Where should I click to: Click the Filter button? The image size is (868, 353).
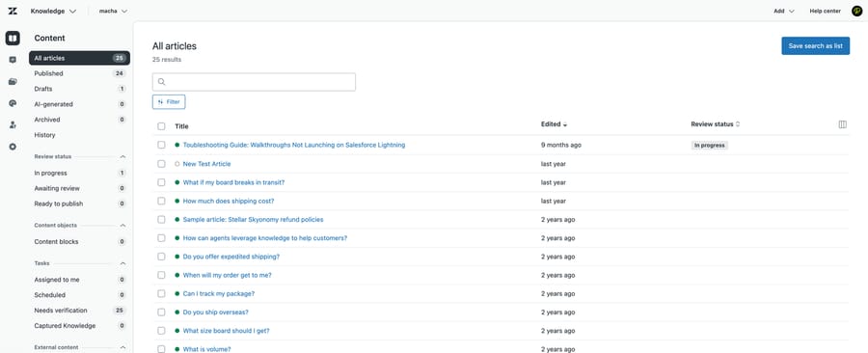pyautogui.click(x=169, y=102)
